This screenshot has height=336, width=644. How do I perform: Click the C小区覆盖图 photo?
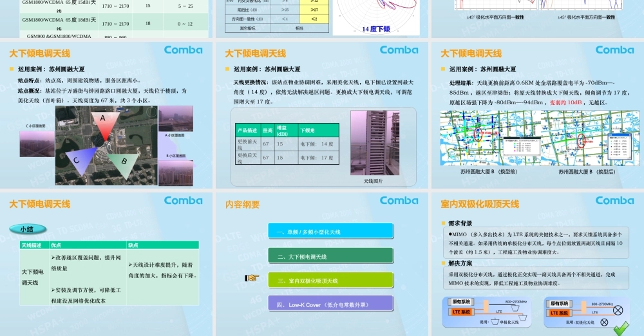(x=37, y=144)
